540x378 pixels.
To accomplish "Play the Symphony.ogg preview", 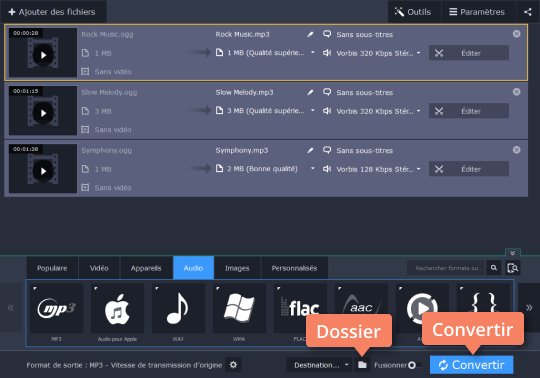I will 43,171.
